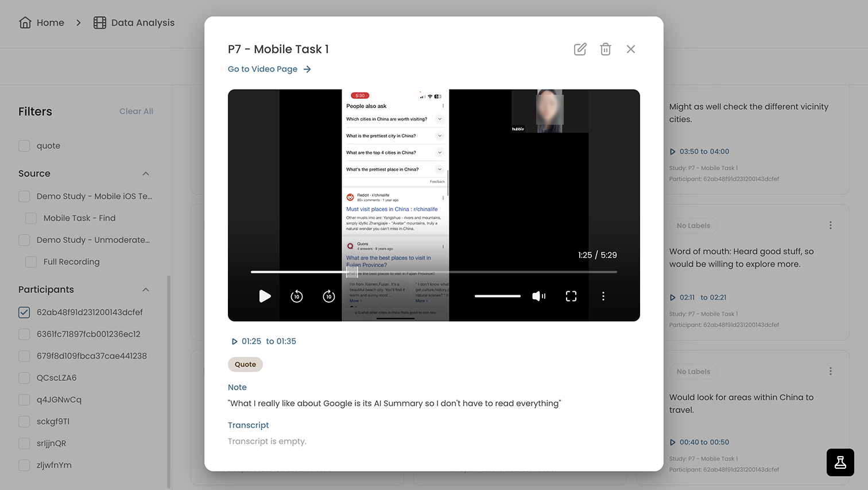Play background clip 03:50 to 04:00
The height and width of the screenshot is (490, 868).
pos(699,152)
